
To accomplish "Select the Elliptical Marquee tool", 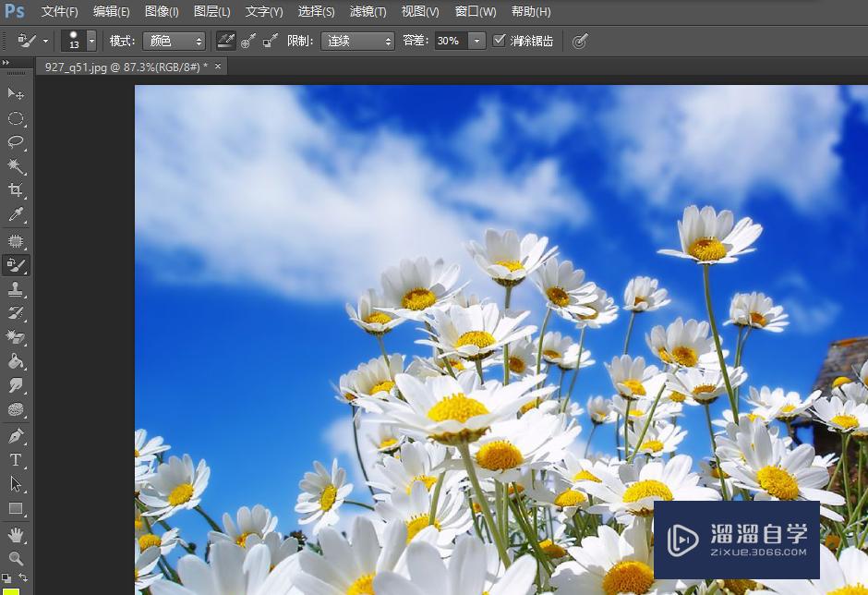I will pos(16,118).
